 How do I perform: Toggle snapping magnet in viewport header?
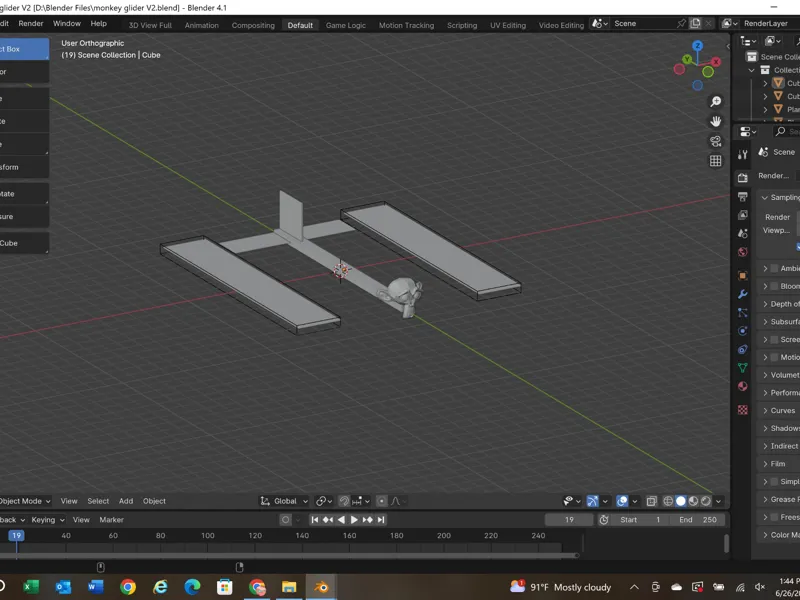pos(344,501)
